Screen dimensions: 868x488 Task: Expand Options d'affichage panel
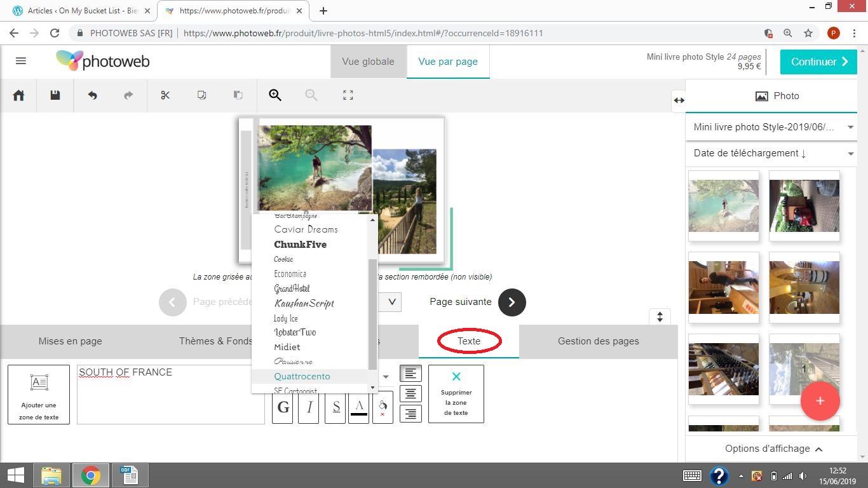[x=773, y=449]
